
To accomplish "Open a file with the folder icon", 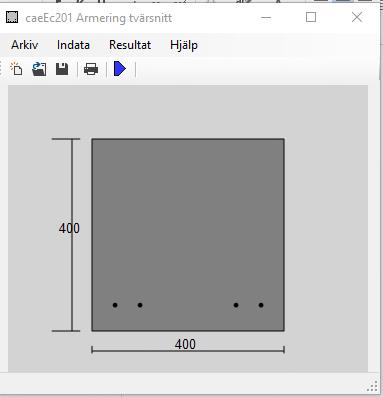I will coord(39,69).
